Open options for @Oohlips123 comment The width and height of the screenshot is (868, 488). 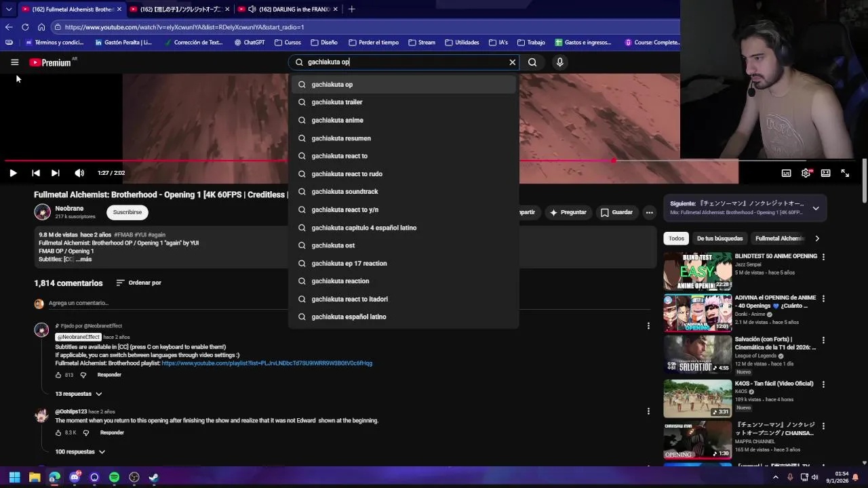tap(648, 411)
